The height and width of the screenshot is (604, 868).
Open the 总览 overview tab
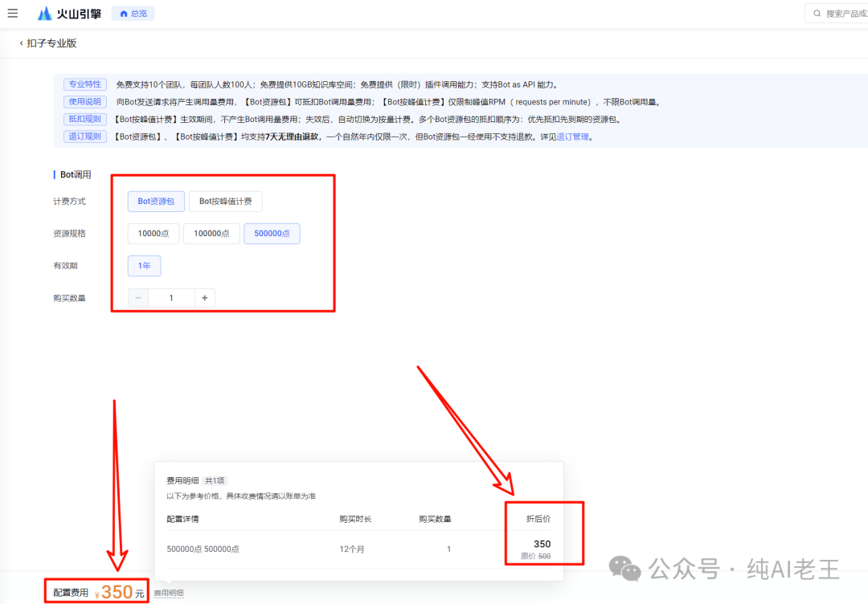coord(133,14)
